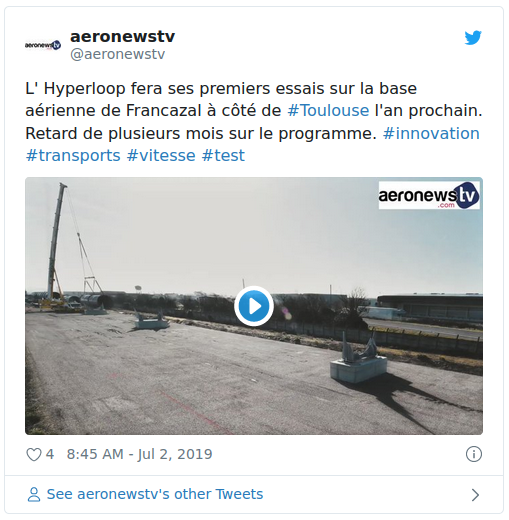Open the aeronewstv profile avatar
This screenshot has height=520, width=509.
coord(43,45)
